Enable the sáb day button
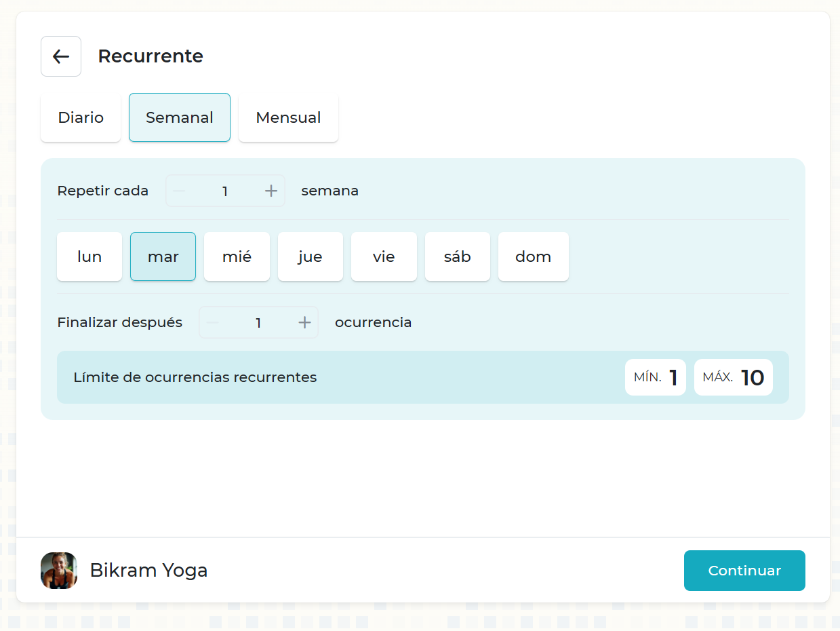The height and width of the screenshot is (631, 840). tap(457, 256)
